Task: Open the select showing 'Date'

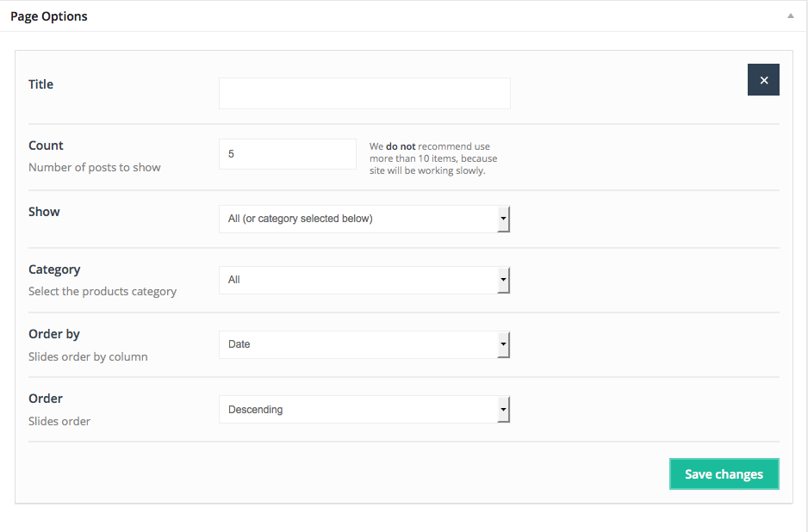Action: coord(357,344)
